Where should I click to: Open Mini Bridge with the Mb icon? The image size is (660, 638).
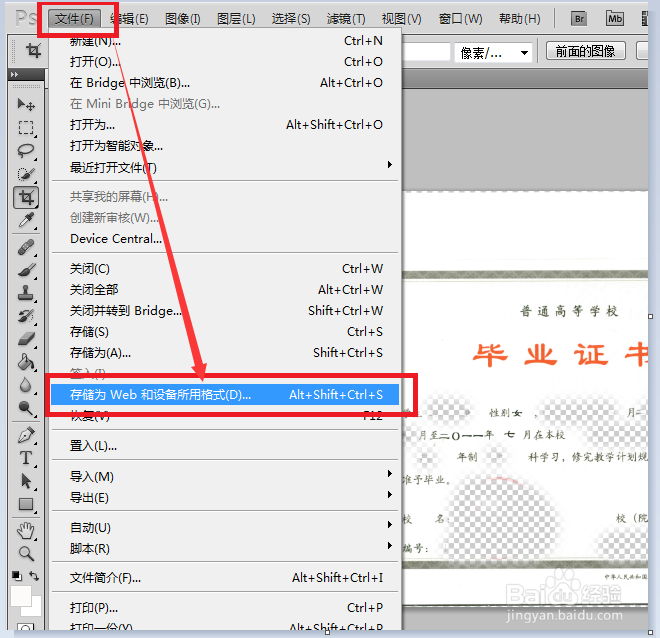615,19
